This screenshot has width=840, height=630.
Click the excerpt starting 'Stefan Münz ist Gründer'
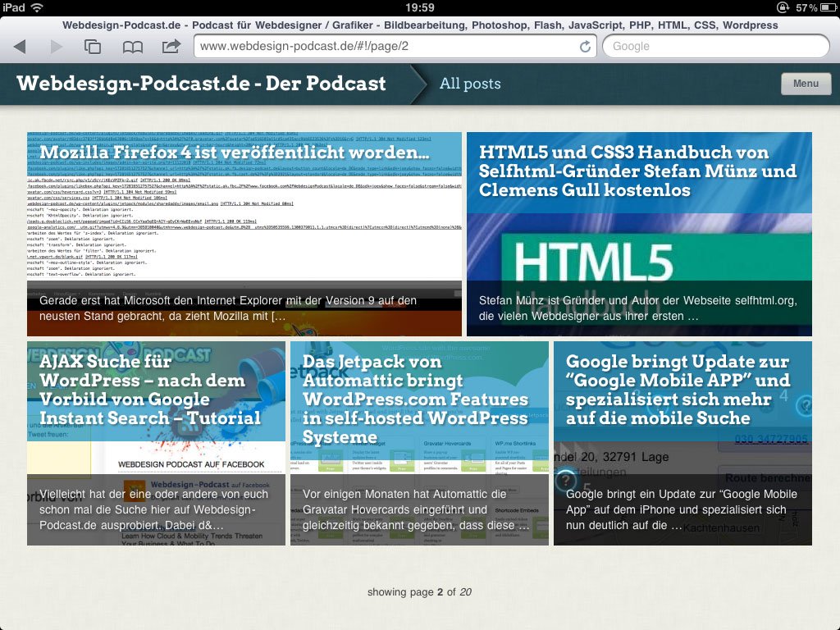click(637, 308)
